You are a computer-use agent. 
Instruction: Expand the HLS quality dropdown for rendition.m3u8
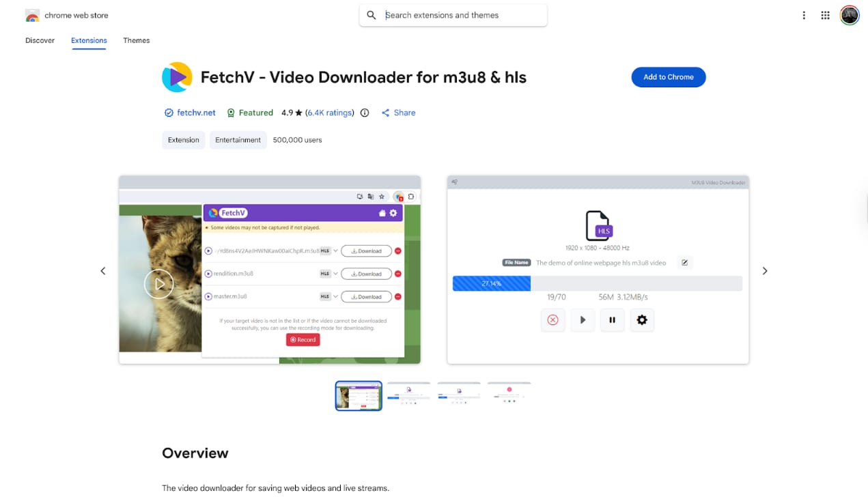tap(335, 274)
